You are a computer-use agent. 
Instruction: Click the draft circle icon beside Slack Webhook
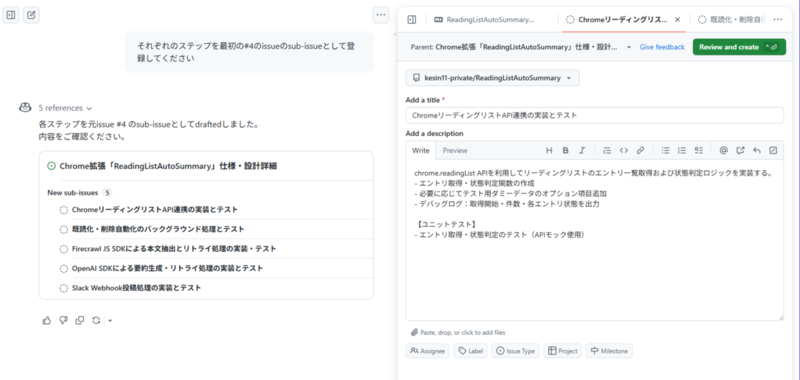(x=63, y=288)
